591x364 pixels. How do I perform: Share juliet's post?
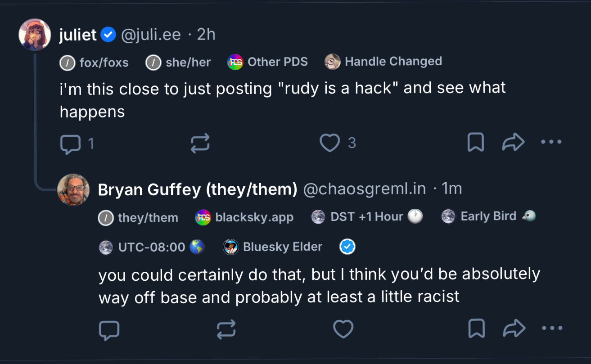513,143
